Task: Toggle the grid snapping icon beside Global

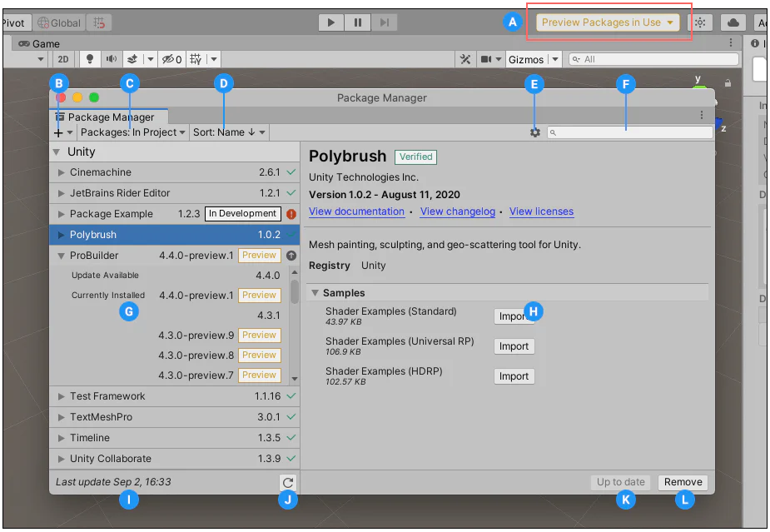Action: pyautogui.click(x=99, y=22)
